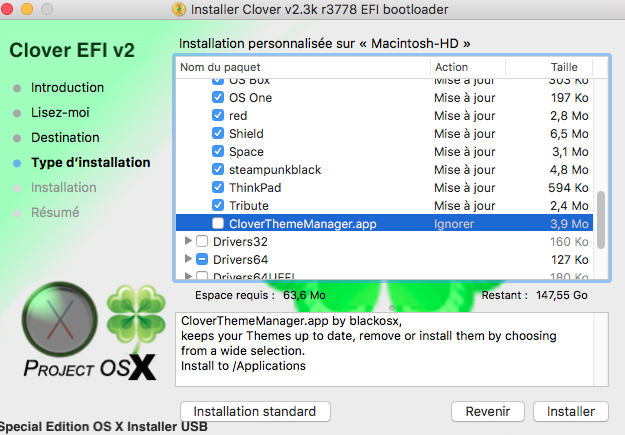Screen dimensions: 625x435
Task: Toggle the Space theme checkbox
Action: click(218, 151)
